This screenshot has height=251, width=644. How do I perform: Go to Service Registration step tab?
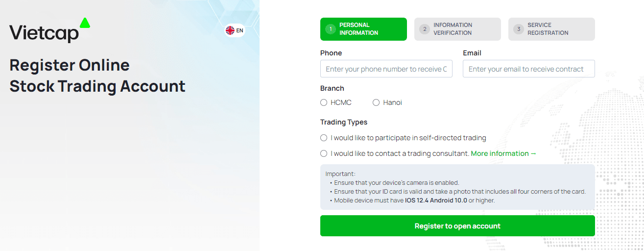551,29
